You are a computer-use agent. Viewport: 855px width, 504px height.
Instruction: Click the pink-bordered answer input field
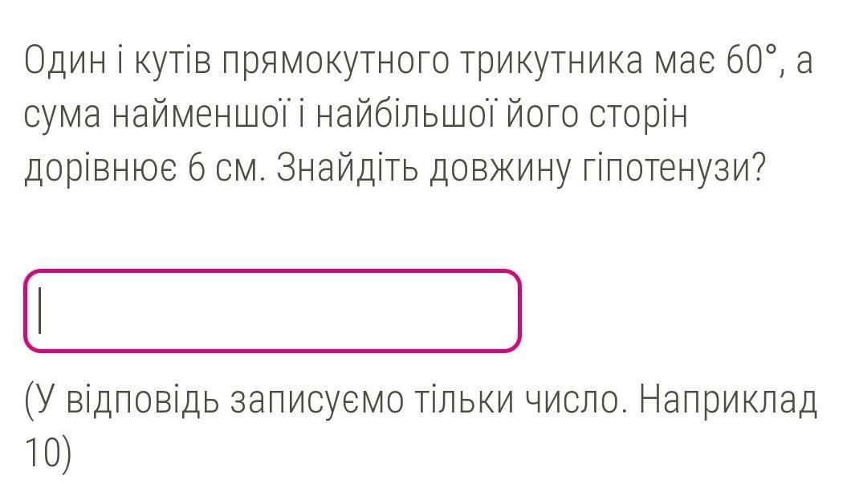click(x=273, y=311)
